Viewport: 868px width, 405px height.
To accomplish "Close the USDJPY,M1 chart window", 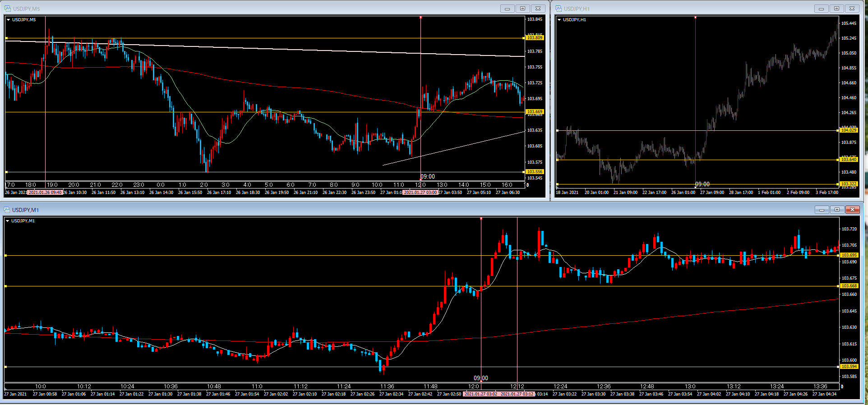I will 852,210.
